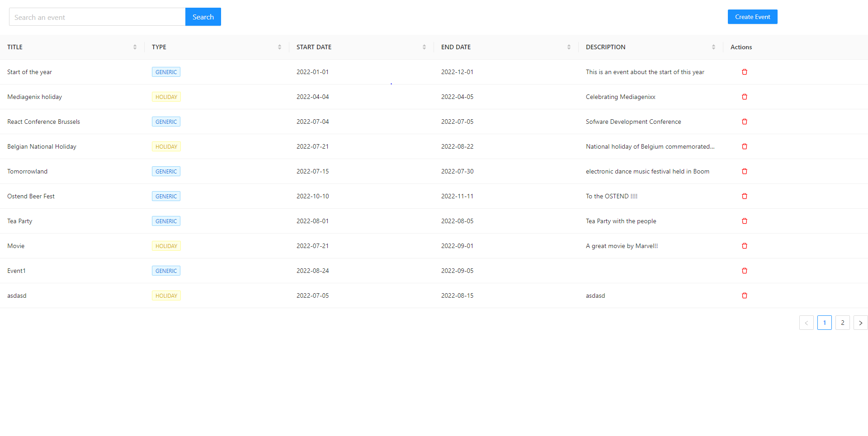Delete the Mediagenix holiday event

(745, 97)
